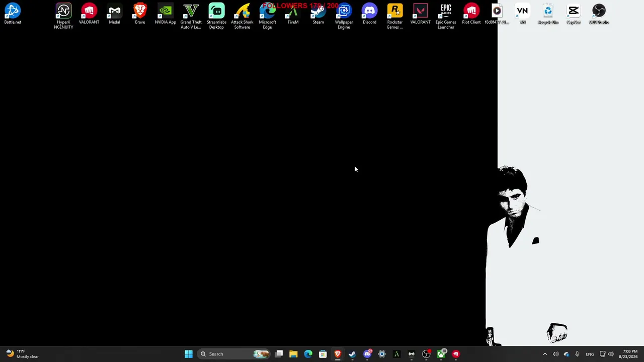
Task: Open Discord from the taskbar
Action: (367, 354)
